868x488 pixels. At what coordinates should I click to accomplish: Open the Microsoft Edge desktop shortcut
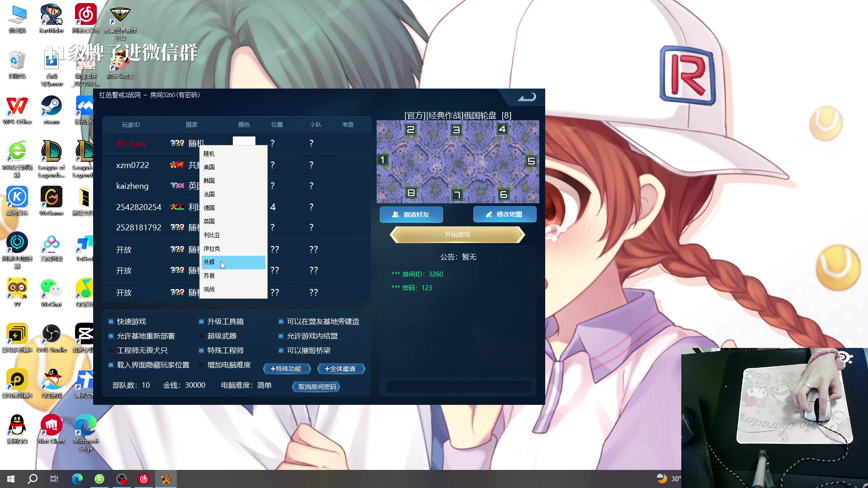coord(85,432)
